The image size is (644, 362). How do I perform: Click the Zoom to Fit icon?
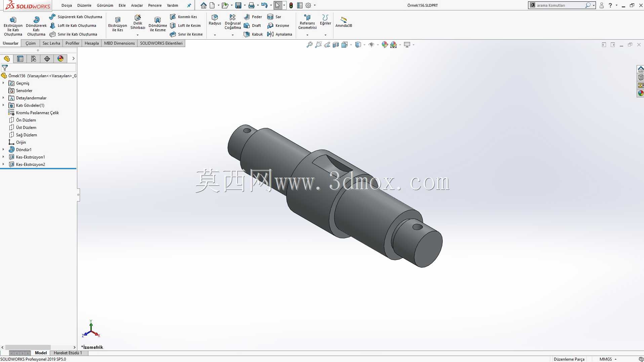pyautogui.click(x=310, y=45)
